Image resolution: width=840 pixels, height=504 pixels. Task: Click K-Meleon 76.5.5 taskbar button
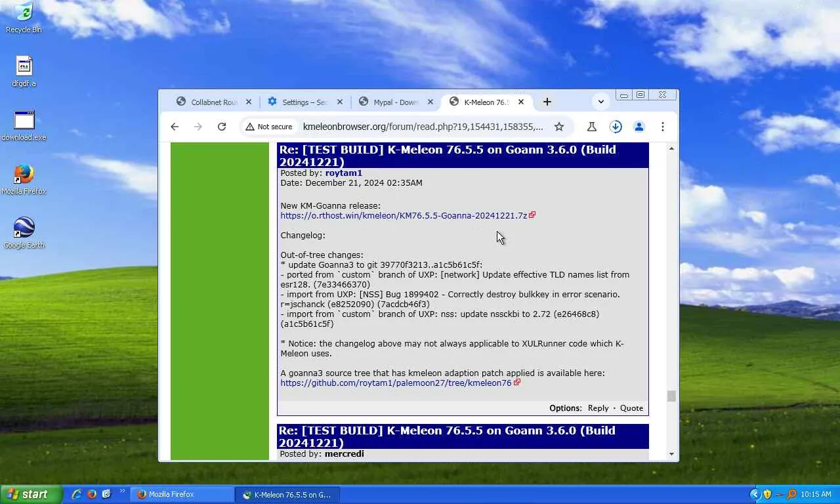(x=287, y=494)
